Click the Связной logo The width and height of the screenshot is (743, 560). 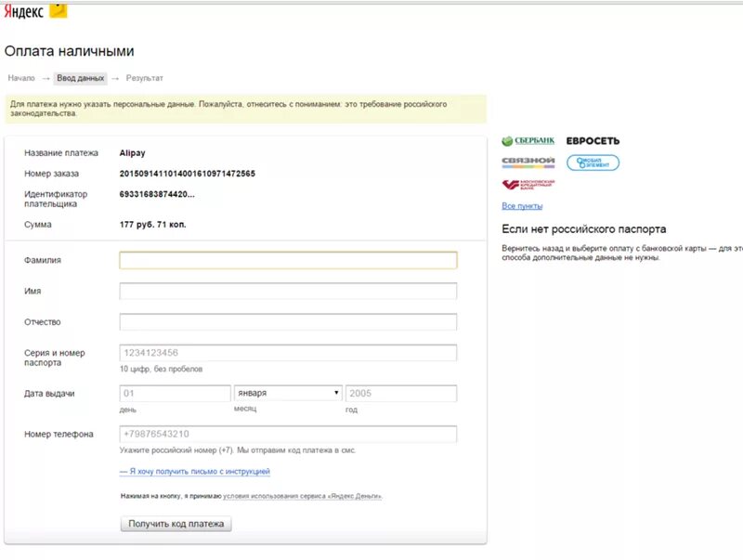tap(528, 163)
